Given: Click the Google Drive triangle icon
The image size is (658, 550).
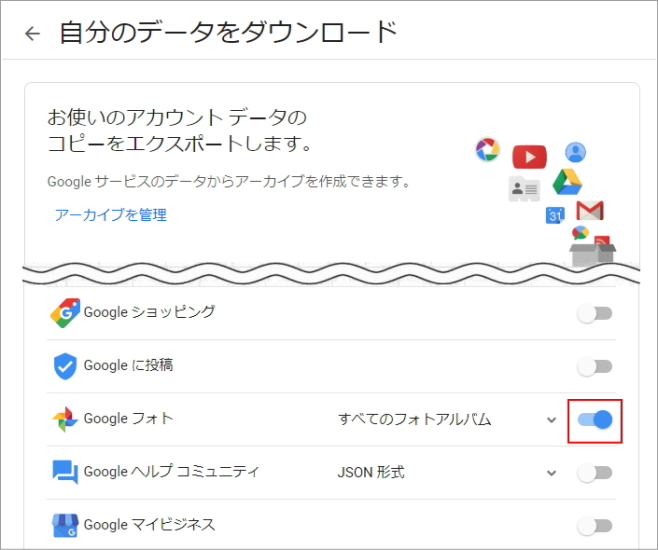Looking at the screenshot, I should [x=567, y=184].
